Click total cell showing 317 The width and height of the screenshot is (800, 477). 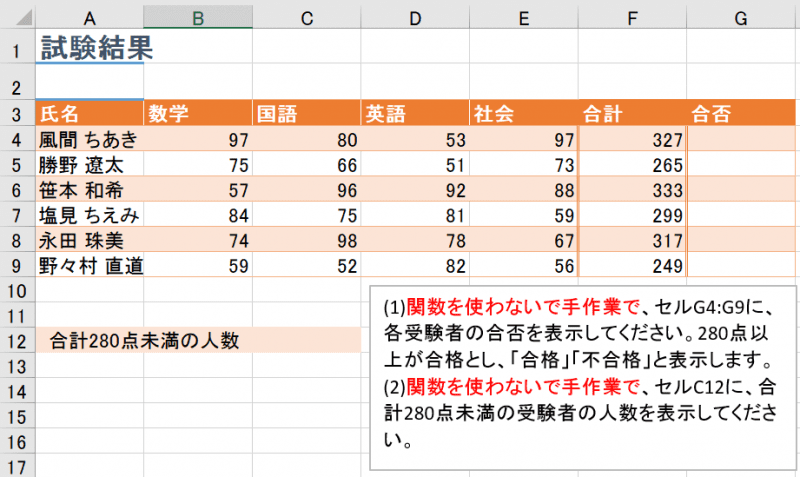[x=633, y=240]
